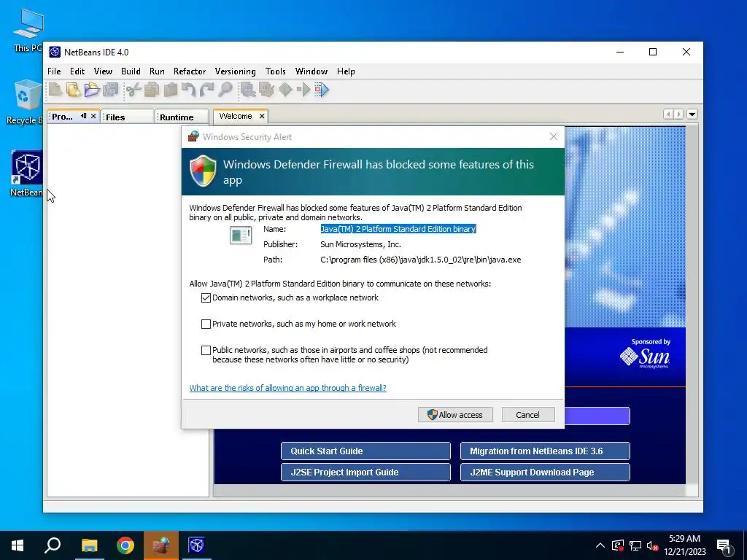Viewport: 747px width, 560px height.
Task: Open the Window menu
Action: tap(311, 71)
